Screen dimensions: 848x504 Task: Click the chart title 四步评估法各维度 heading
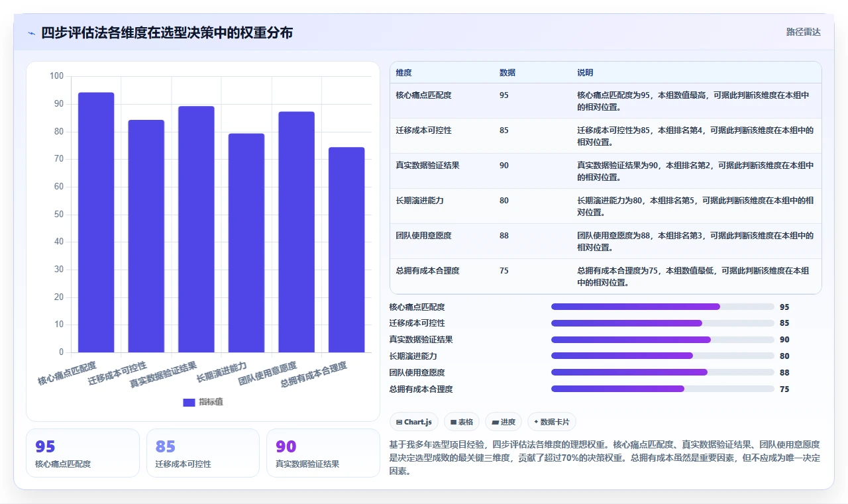pos(167,33)
